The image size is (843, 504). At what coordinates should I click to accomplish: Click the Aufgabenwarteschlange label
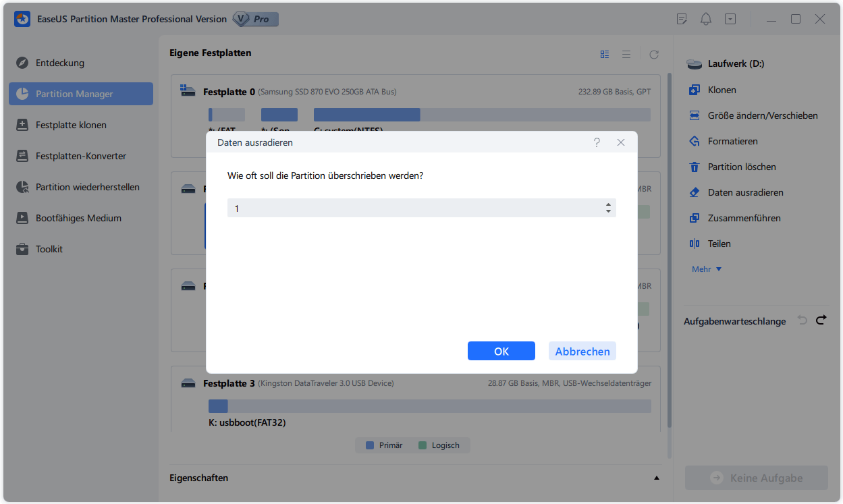pos(735,321)
